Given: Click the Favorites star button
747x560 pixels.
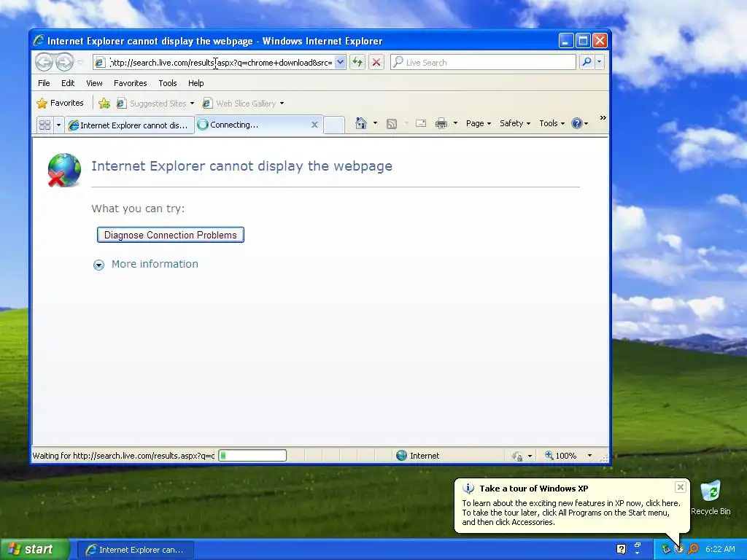Looking at the screenshot, I should click(x=60, y=103).
